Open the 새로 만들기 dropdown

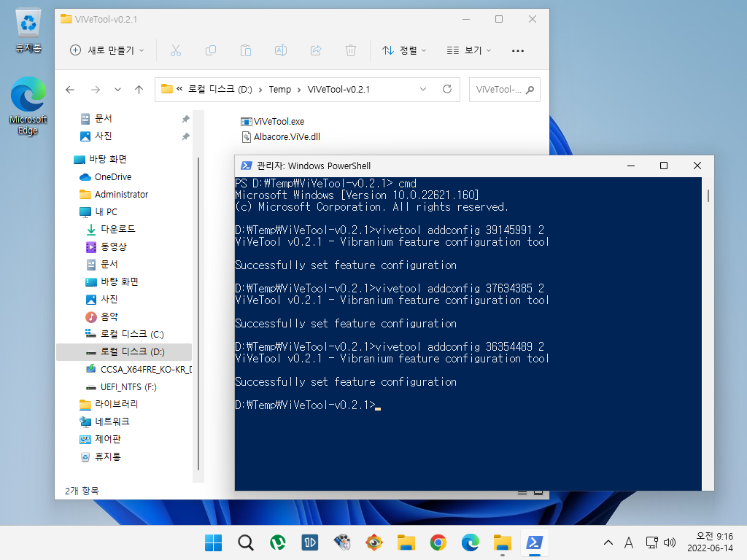coord(107,50)
